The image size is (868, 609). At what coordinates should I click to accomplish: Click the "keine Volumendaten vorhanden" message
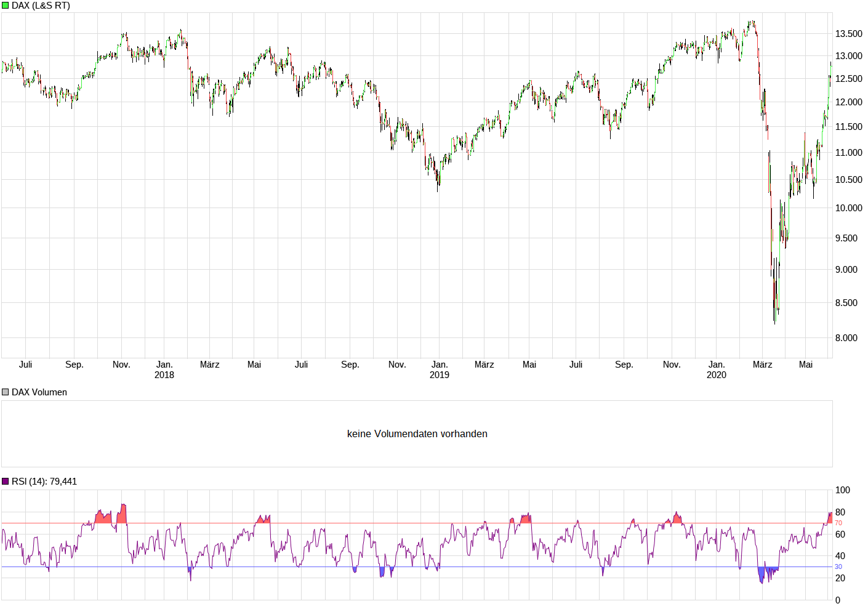coord(417,434)
